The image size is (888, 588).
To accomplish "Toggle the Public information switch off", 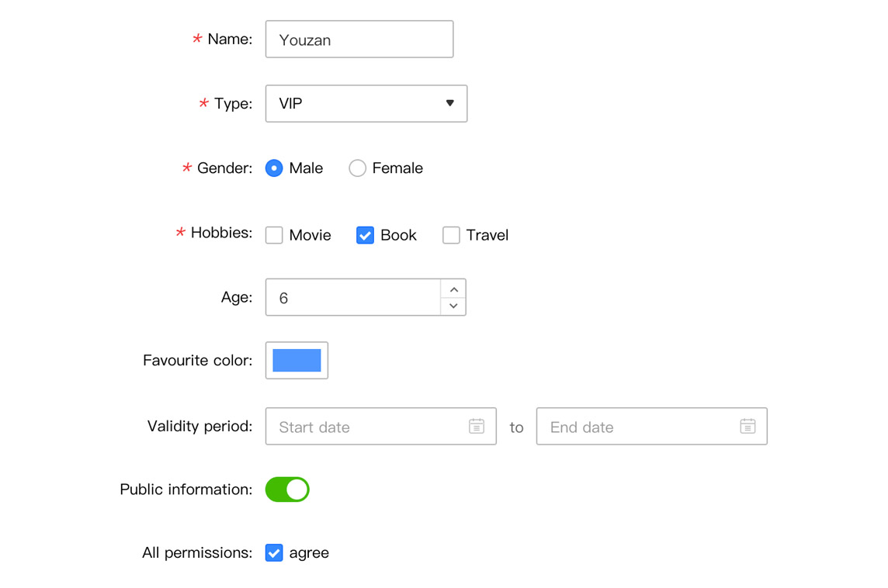I will point(287,489).
